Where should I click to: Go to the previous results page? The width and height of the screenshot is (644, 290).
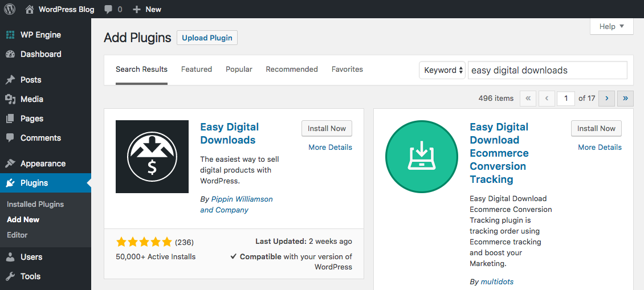(x=547, y=99)
